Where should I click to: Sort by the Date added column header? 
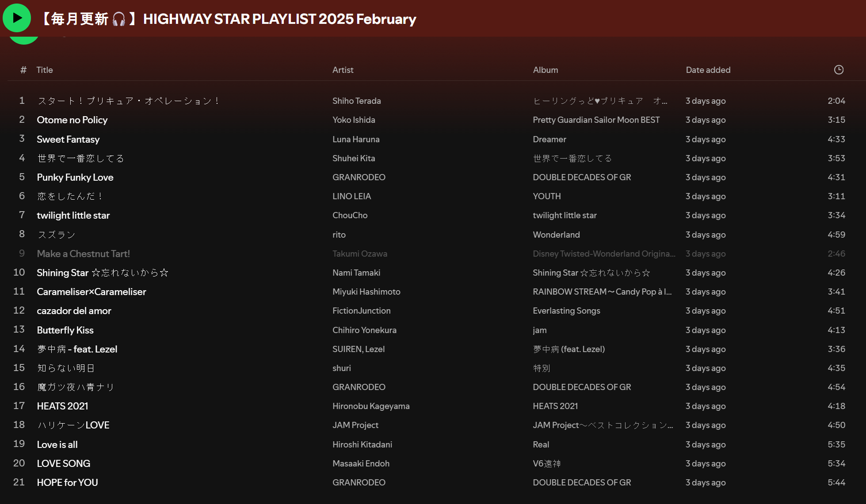coord(708,70)
